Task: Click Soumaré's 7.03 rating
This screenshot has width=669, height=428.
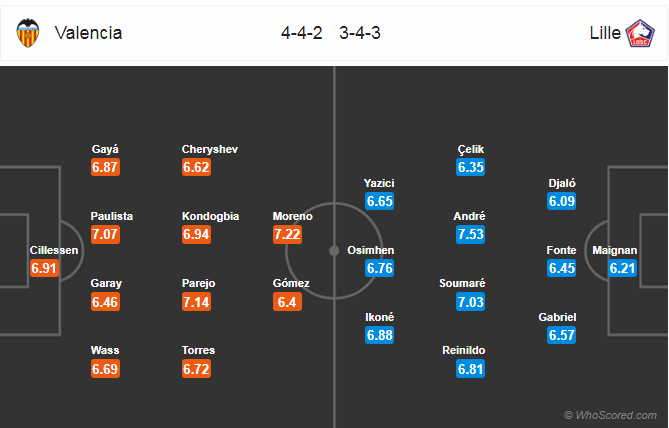Action: [x=470, y=302]
